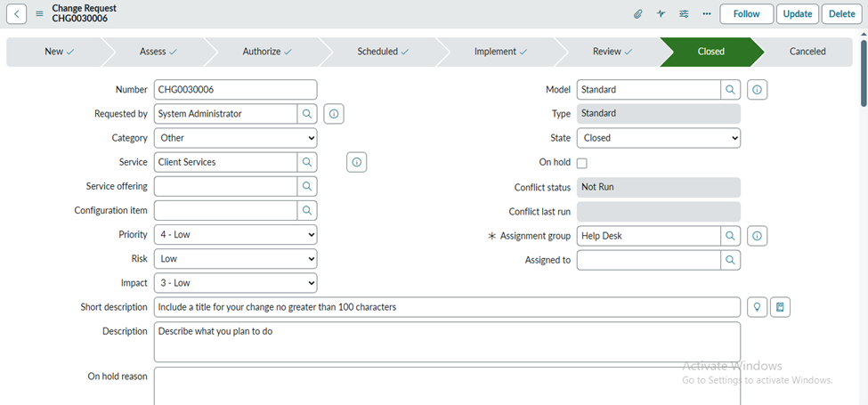
Task: Open the Priority dropdown
Action: 235,235
